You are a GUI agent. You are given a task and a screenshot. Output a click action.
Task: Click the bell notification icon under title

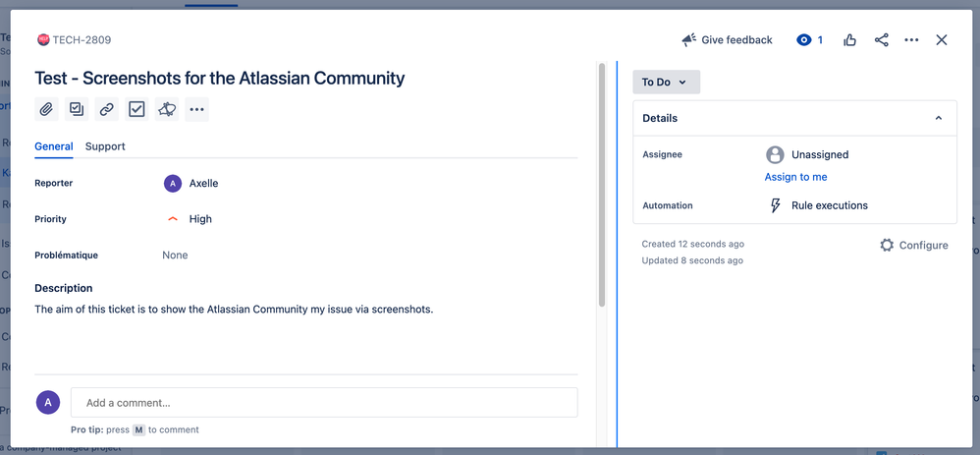pos(167,109)
